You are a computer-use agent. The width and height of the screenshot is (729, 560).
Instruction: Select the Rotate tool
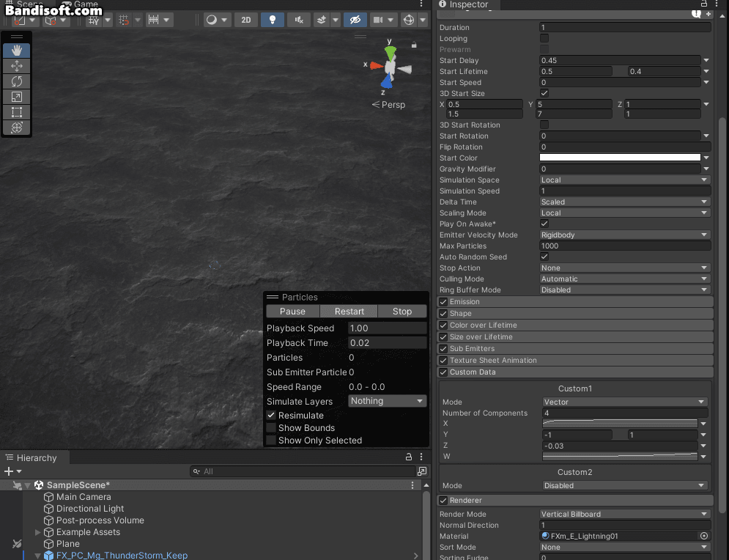coord(17,81)
